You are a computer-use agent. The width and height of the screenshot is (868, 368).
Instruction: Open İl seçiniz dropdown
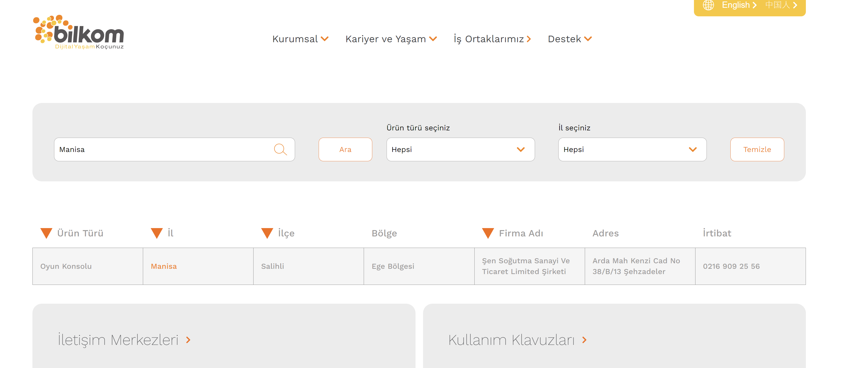(632, 149)
